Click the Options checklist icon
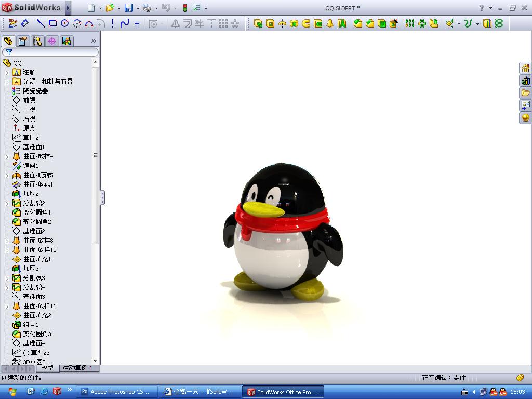532x399 pixels. [197, 8]
